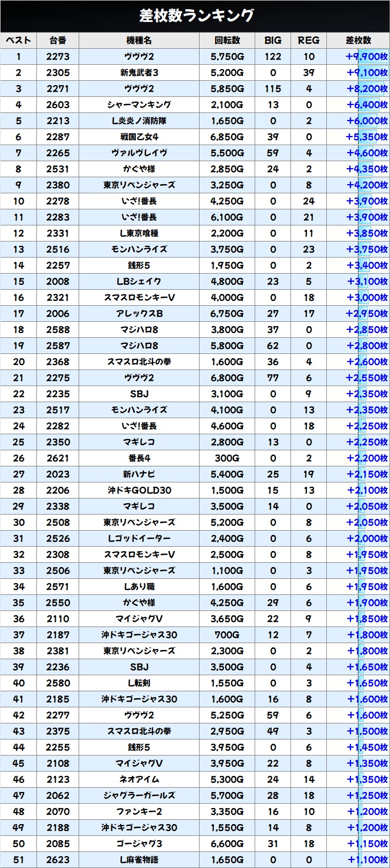
Task: Click machine number 2621 for 番長4
Action: (x=58, y=458)
